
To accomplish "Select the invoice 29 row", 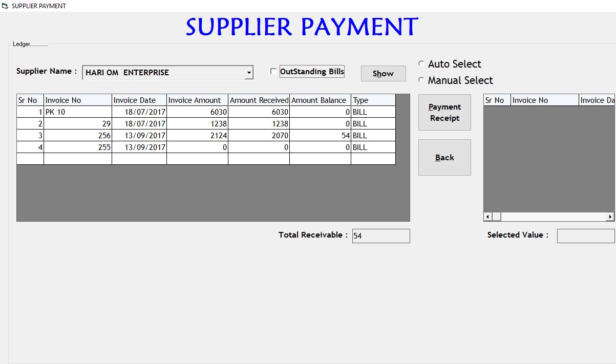I will click(77, 124).
